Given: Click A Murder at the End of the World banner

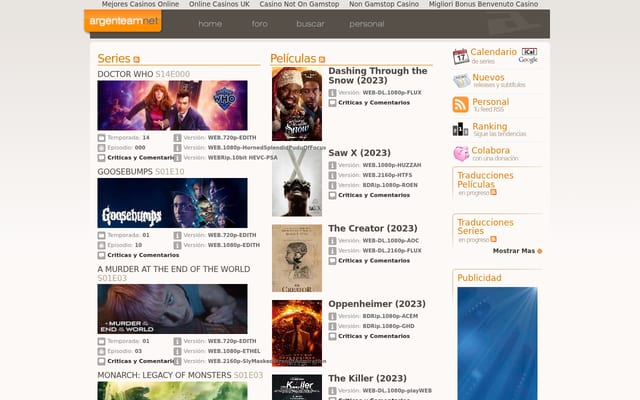Looking at the screenshot, I should click(x=172, y=309).
